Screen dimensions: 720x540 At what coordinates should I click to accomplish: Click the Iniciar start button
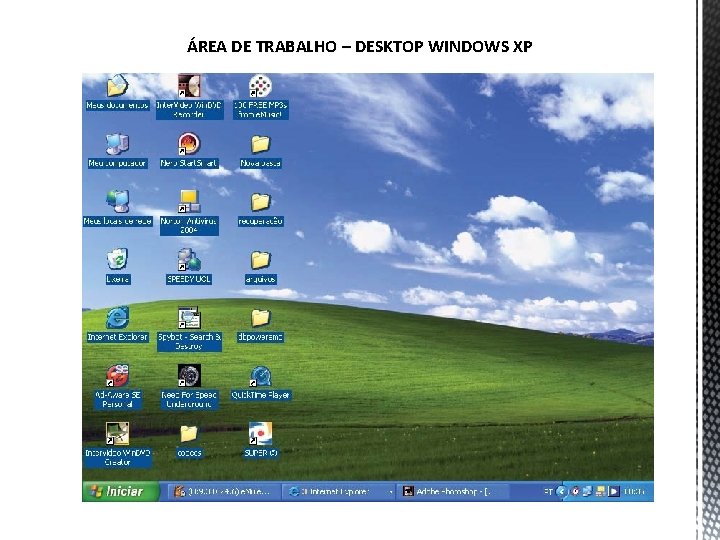(120, 491)
